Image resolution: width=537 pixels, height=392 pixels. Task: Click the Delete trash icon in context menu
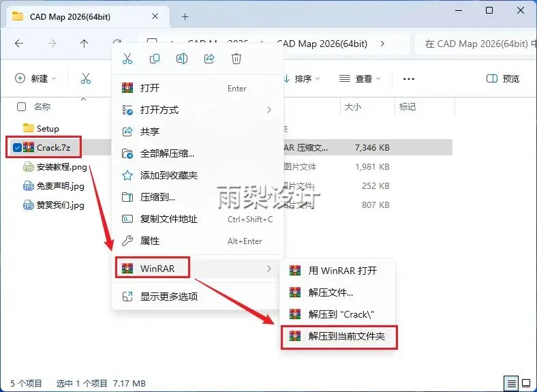click(236, 59)
